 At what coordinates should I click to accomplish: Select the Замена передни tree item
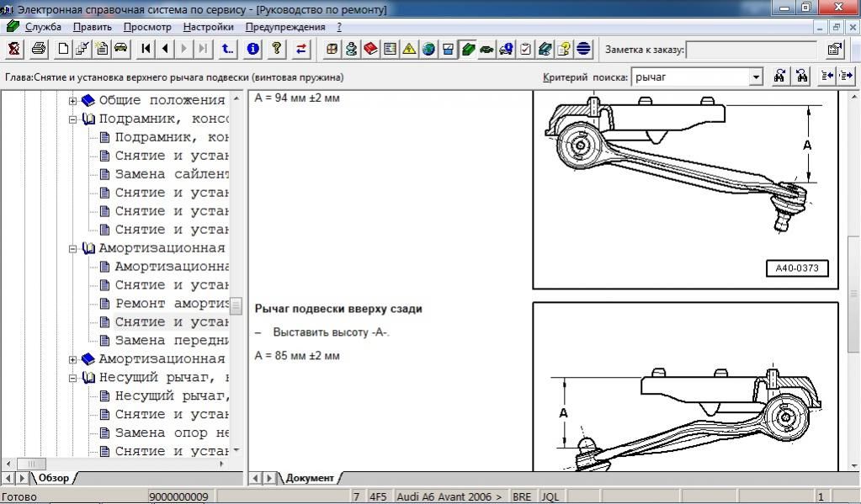tap(172, 341)
